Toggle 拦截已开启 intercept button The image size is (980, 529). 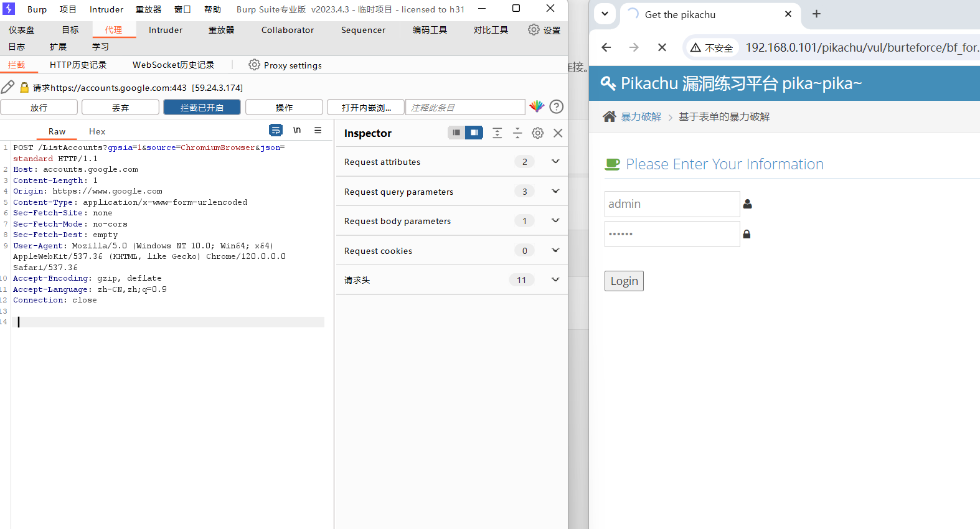click(202, 107)
